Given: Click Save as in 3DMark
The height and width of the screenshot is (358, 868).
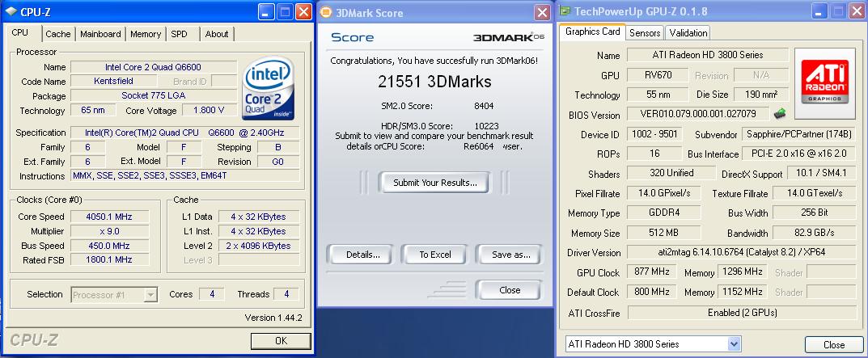Looking at the screenshot, I should 510,255.
